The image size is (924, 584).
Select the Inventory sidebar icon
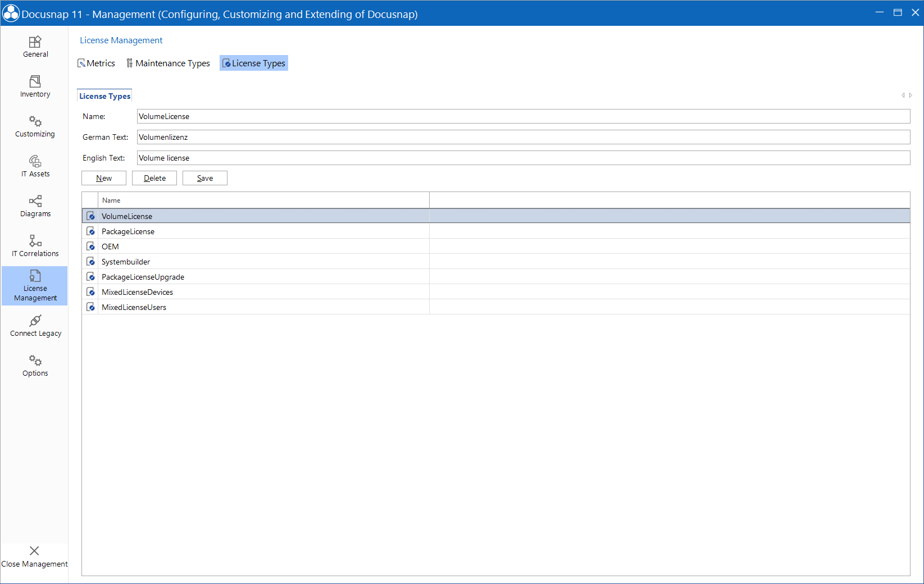35,86
